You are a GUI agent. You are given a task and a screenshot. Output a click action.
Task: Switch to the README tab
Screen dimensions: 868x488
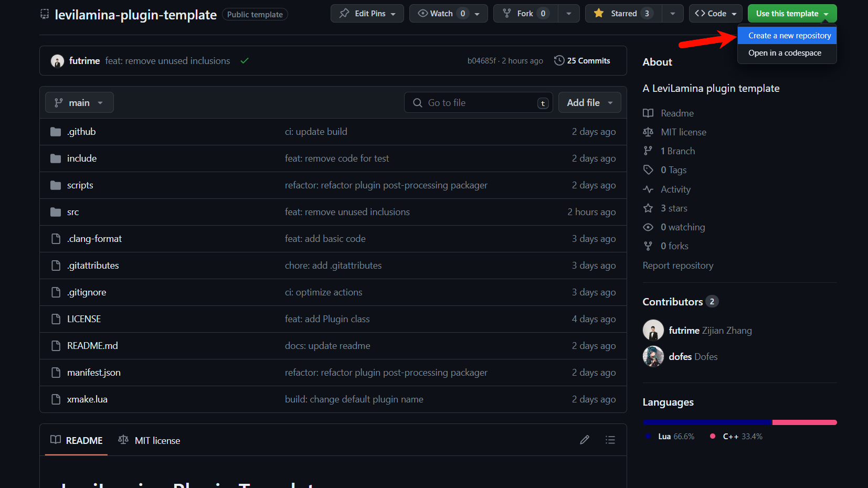point(77,440)
